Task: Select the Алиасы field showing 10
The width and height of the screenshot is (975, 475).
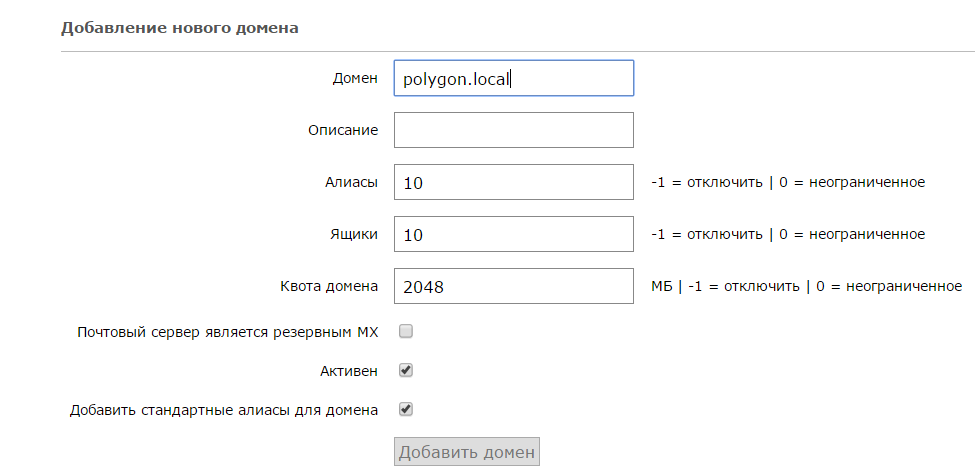Action: 514,182
